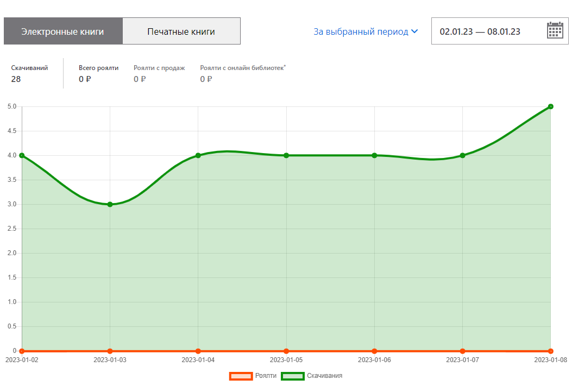Click Роялти с продаж label
Screen dimensions: 578x392
(x=159, y=68)
